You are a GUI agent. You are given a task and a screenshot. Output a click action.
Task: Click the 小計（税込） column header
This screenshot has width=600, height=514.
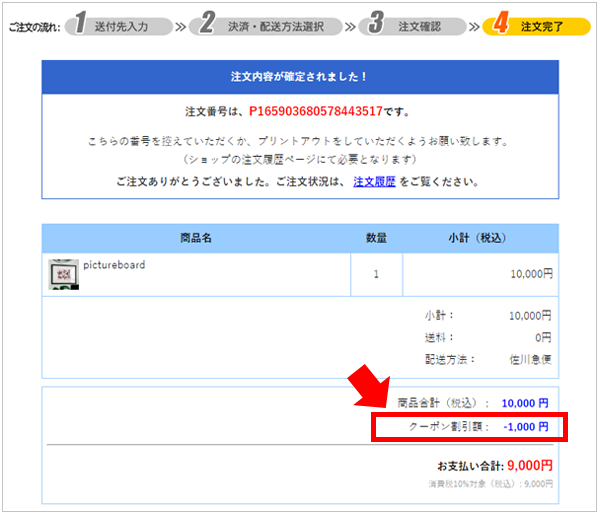[480, 238]
